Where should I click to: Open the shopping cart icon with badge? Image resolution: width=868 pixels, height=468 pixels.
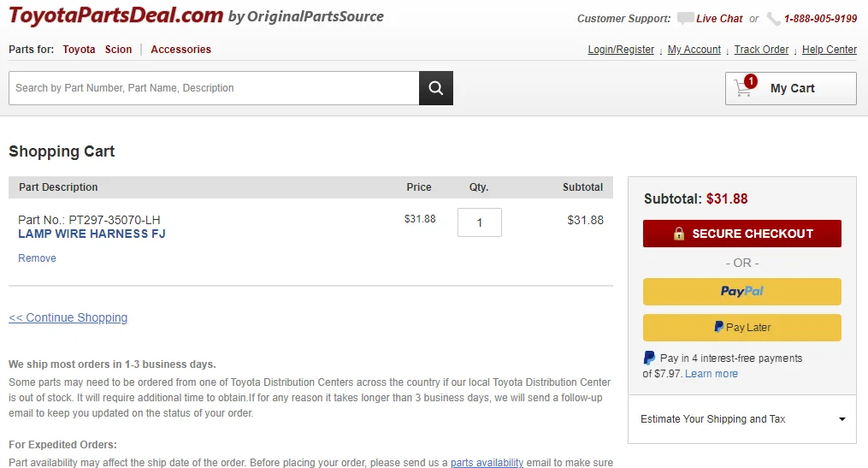(745, 87)
